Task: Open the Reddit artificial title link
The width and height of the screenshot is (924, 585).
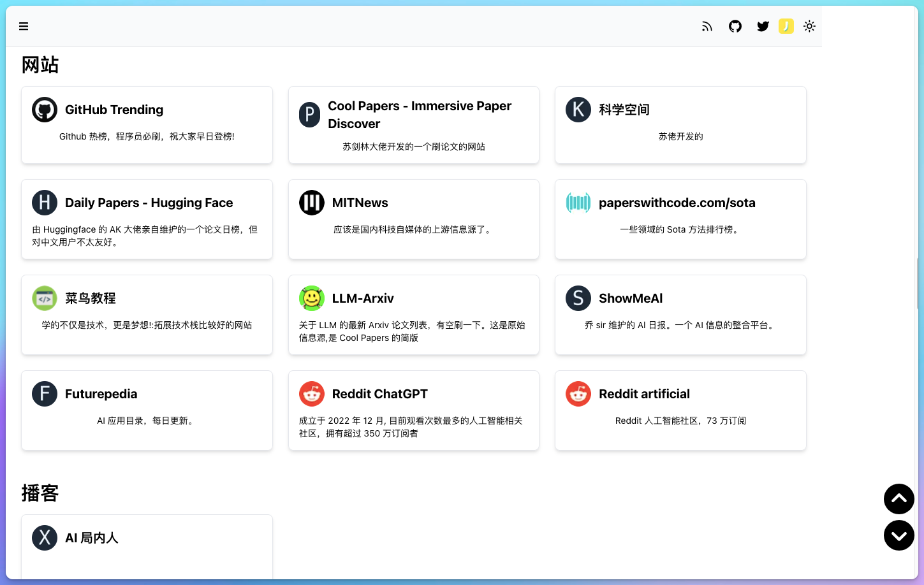Action: [x=644, y=394]
